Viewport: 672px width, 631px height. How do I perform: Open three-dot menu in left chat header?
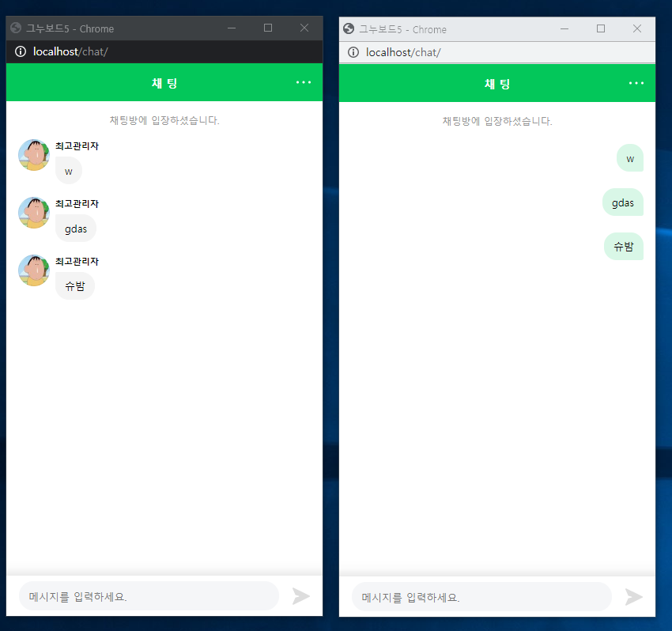coord(304,82)
